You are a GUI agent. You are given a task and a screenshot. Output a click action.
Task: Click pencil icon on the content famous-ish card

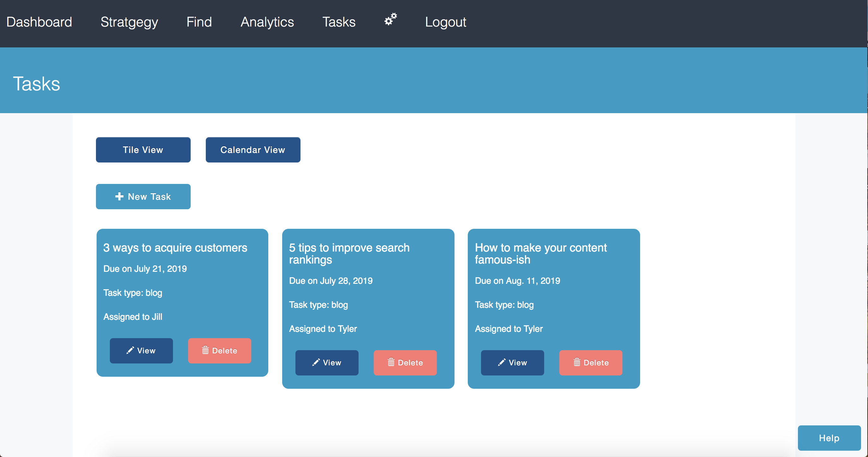[502, 363]
